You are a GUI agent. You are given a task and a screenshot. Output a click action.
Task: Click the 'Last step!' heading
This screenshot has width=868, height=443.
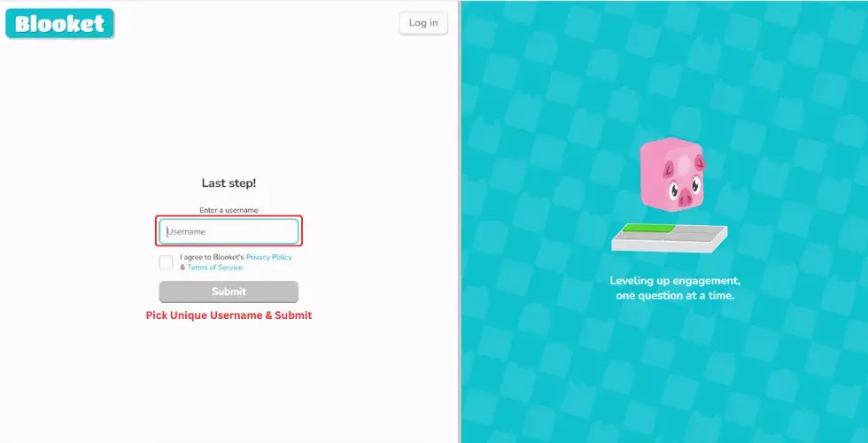229,183
